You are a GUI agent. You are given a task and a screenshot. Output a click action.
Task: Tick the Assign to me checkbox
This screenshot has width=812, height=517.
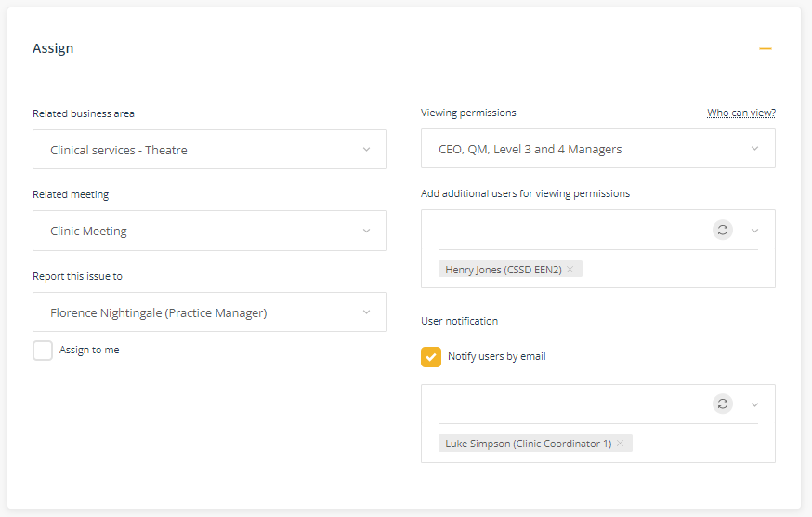(43, 351)
